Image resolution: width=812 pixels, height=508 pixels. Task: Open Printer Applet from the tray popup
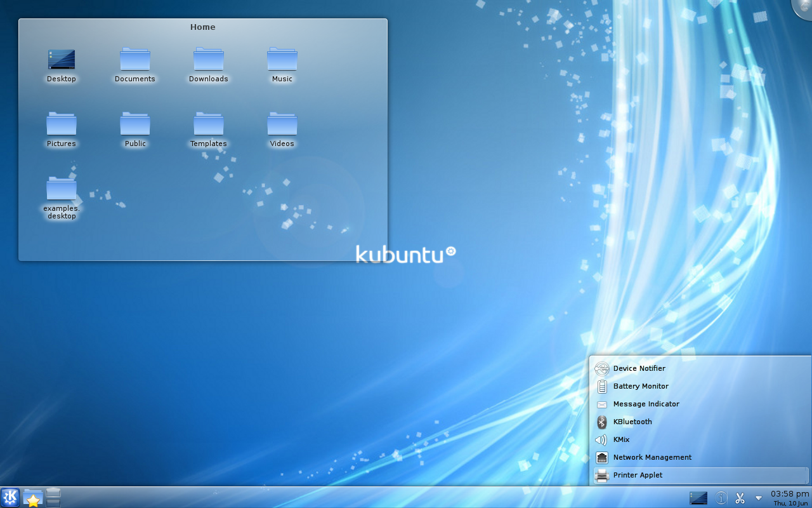[x=701, y=475]
